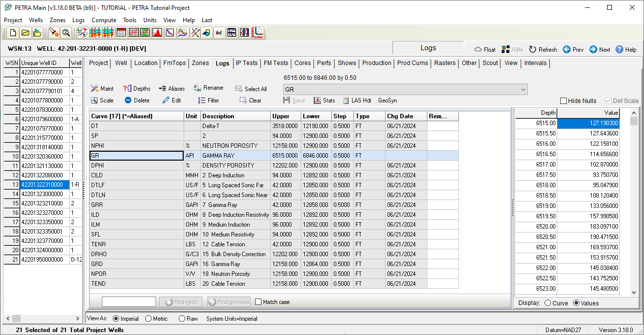Open the curve Filter tool
The width and height of the screenshot is (644, 335).
point(209,100)
